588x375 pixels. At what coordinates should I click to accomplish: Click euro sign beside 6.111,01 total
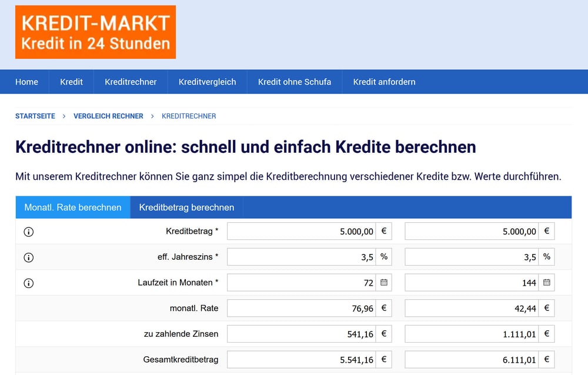[x=546, y=360]
